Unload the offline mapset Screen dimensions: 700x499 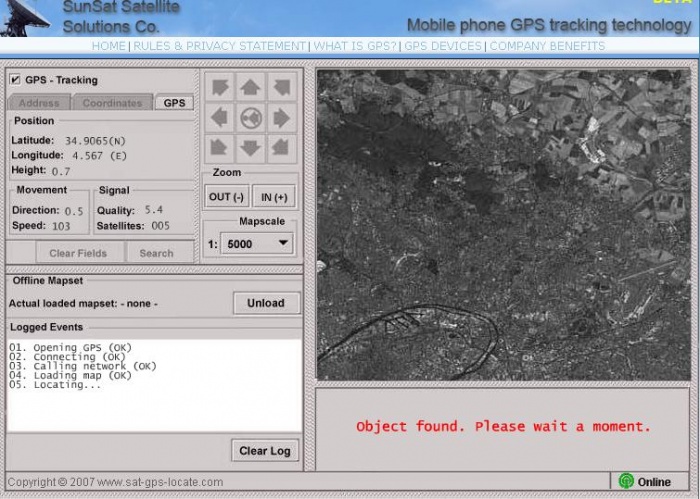pyautogui.click(x=266, y=303)
